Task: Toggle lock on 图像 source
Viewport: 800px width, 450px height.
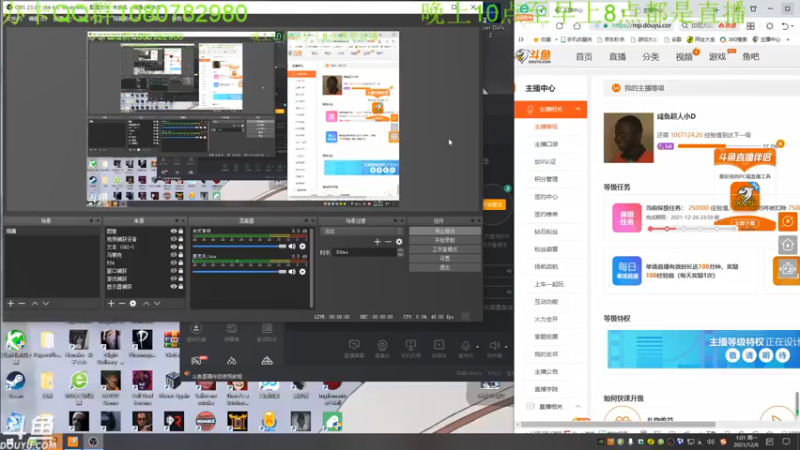Action: point(181,231)
